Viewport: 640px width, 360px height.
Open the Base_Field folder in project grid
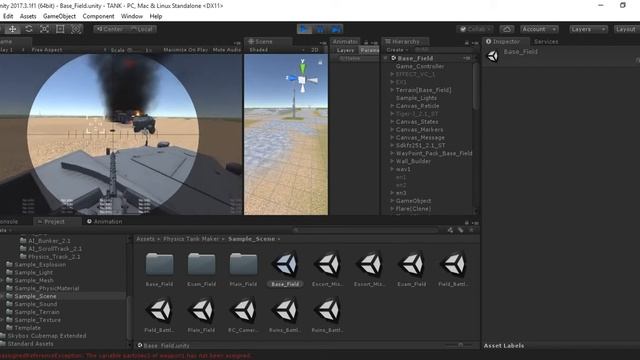(160, 264)
